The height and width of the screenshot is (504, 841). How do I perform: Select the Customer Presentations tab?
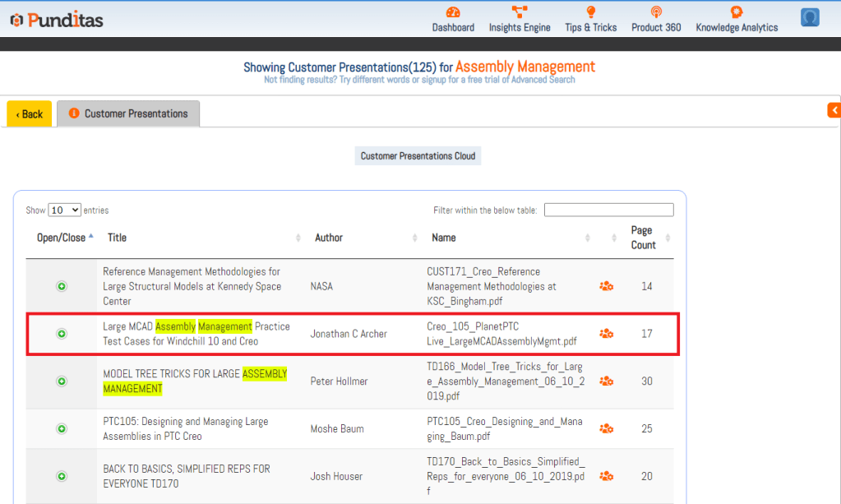tap(128, 114)
